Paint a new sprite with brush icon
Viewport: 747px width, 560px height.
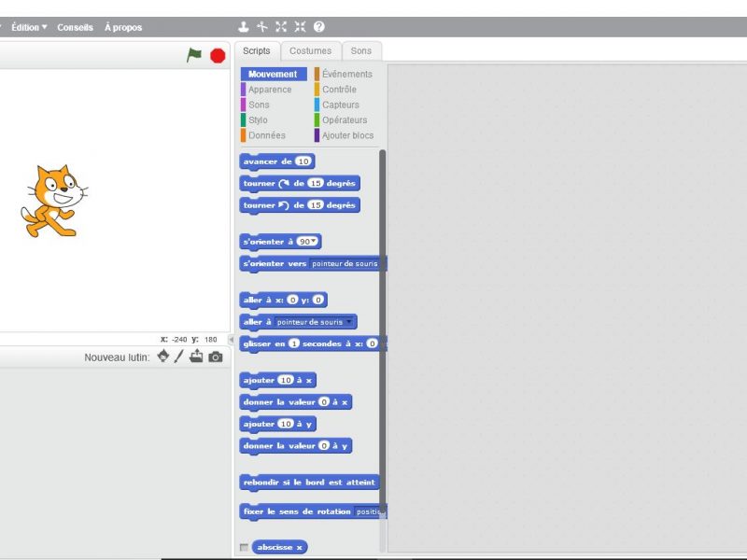coord(178,357)
